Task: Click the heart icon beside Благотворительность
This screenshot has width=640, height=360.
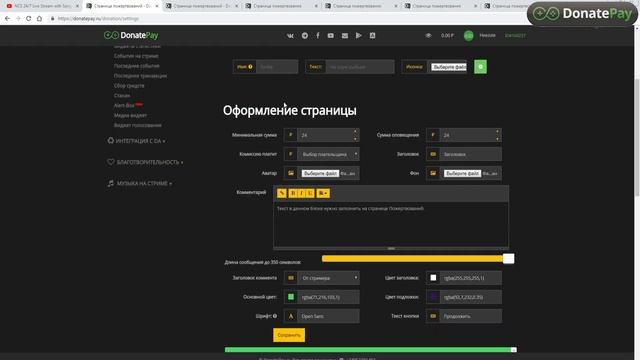Action: coord(111,162)
